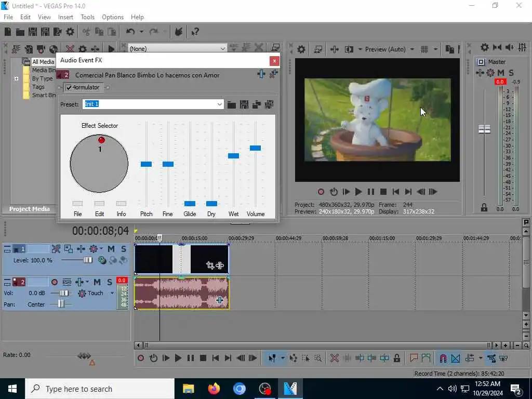Image resolution: width=532 pixels, height=399 pixels.
Task: Open the File menu
Action: (8, 17)
